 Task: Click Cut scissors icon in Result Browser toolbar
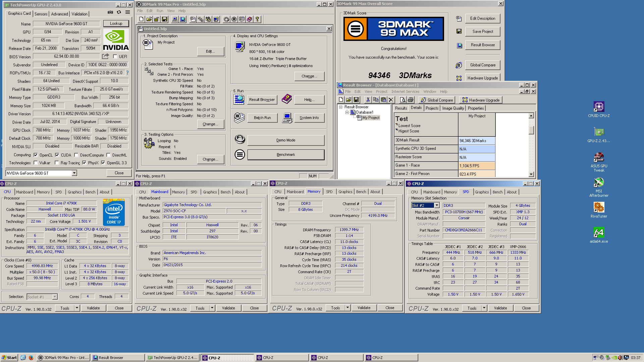(x=368, y=100)
